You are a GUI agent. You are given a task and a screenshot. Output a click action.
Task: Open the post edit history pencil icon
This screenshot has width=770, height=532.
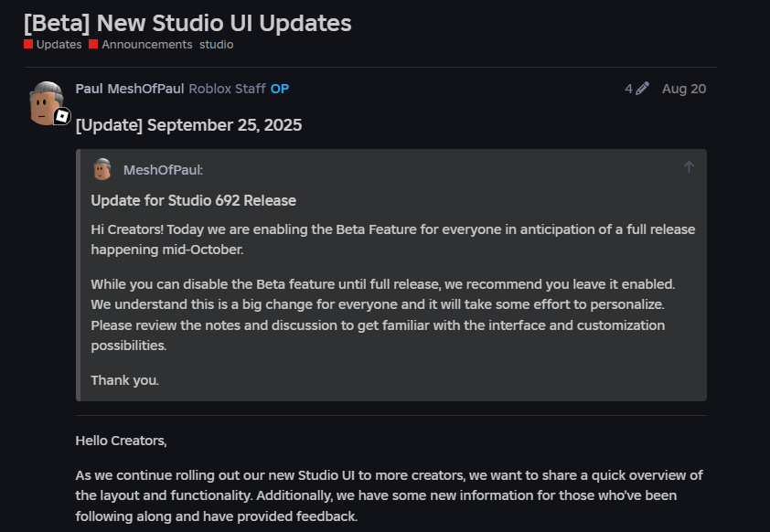click(642, 89)
